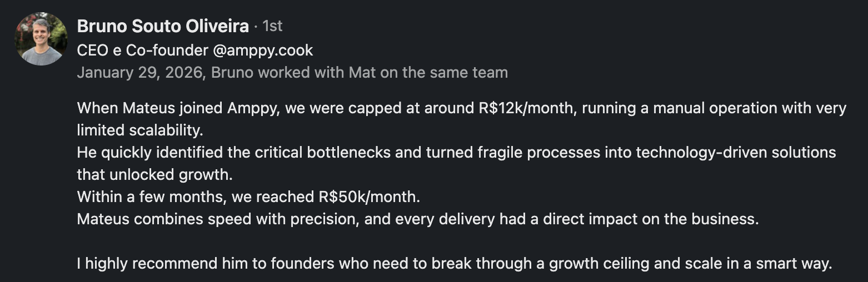Click the @amppy.cook handle in headline
Screen dimensions: 868x282
tap(263, 51)
